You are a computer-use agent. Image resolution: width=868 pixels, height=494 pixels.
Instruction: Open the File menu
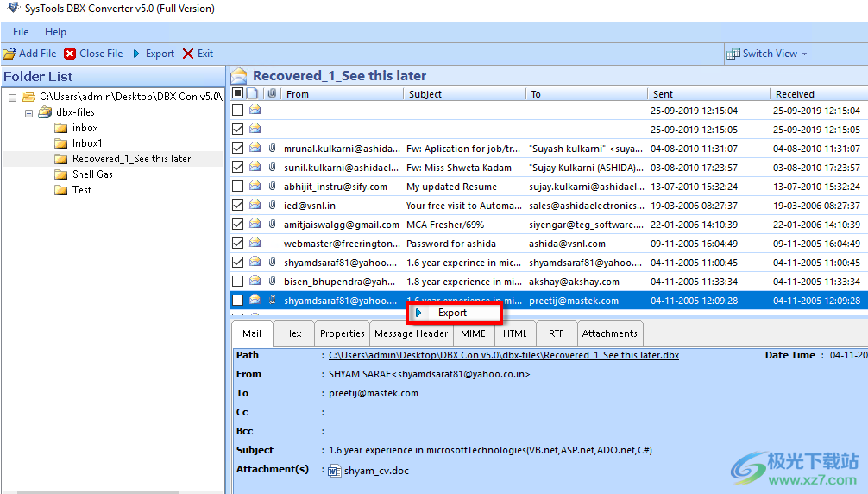coord(21,32)
